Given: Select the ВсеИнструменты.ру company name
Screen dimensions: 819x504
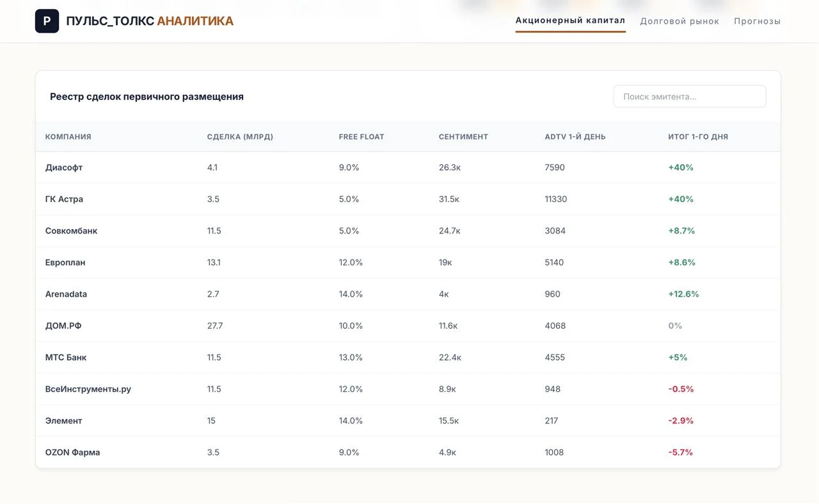Looking at the screenshot, I should coord(88,389).
